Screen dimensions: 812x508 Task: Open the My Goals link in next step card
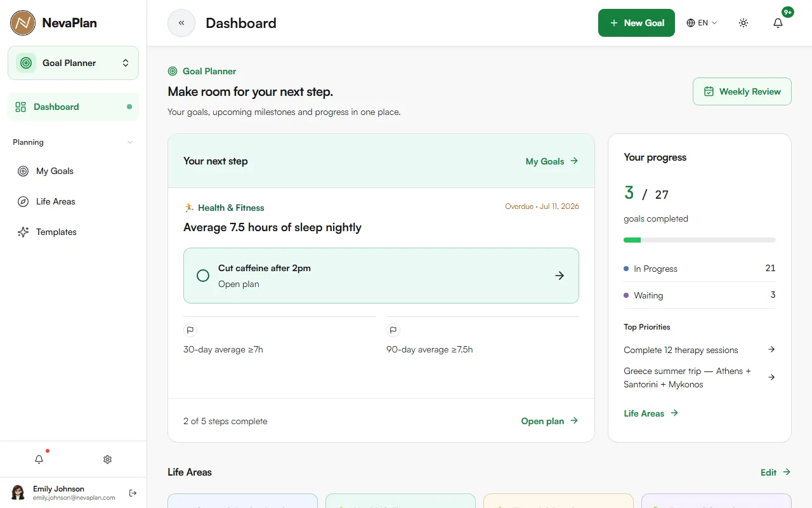click(x=552, y=161)
